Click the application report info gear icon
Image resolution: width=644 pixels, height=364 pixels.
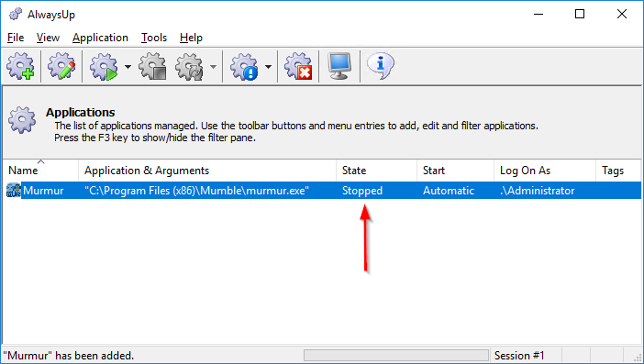[244, 66]
